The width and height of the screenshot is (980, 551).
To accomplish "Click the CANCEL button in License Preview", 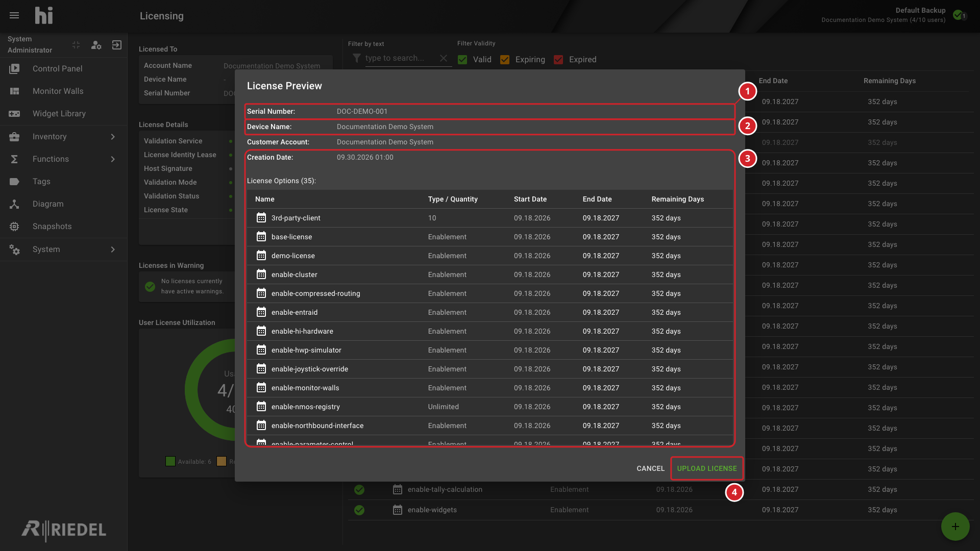I will pyautogui.click(x=650, y=468).
